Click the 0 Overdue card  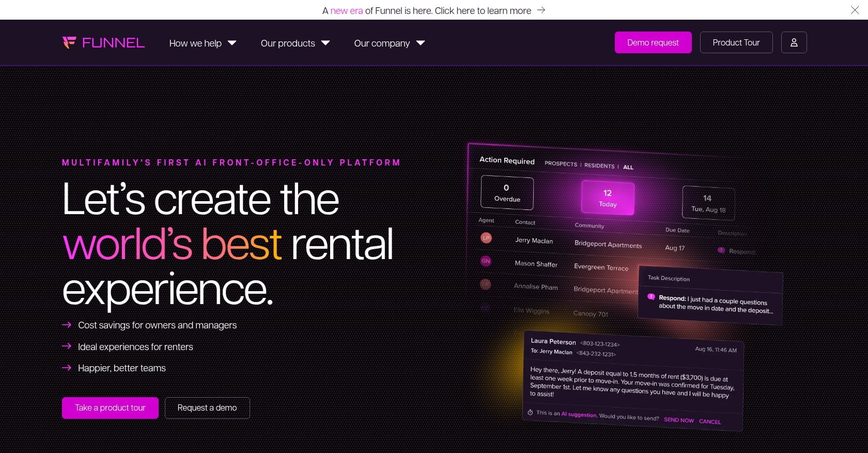coord(507,193)
